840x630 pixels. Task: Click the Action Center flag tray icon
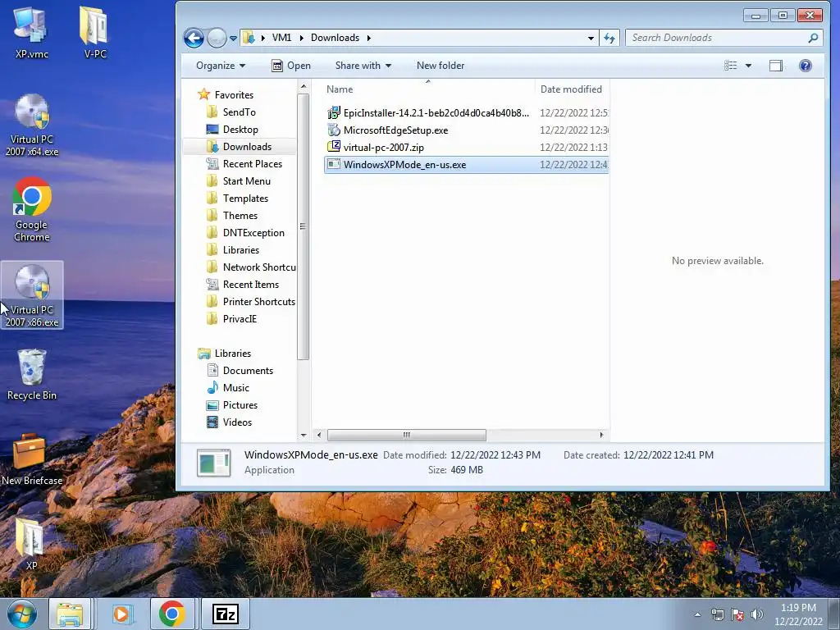[737, 614]
